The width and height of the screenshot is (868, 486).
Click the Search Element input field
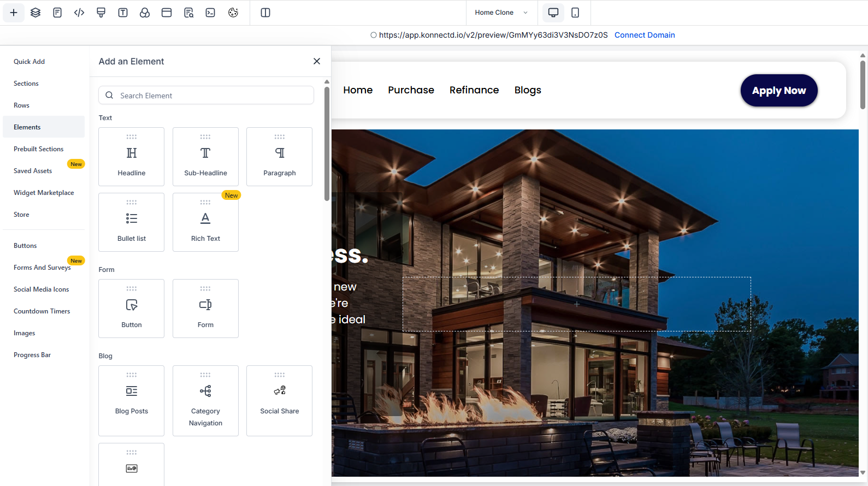click(x=213, y=96)
